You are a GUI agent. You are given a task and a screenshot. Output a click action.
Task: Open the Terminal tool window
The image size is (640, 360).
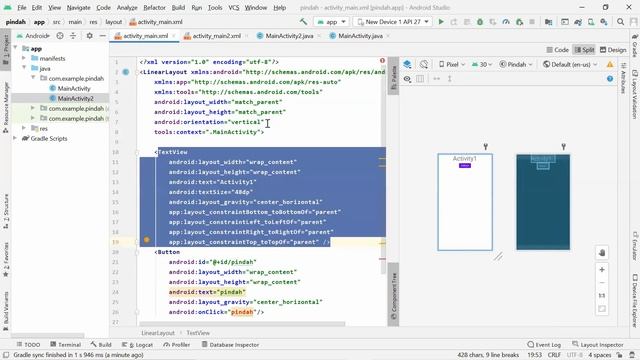pyautogui.click(x=65, y=344)
